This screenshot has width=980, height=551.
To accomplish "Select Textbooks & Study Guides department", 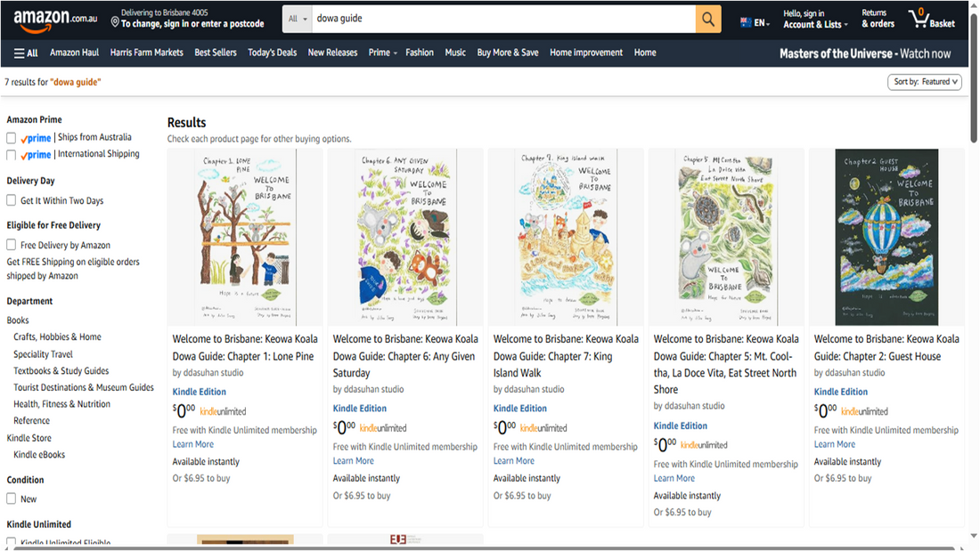I will (61, 371).
